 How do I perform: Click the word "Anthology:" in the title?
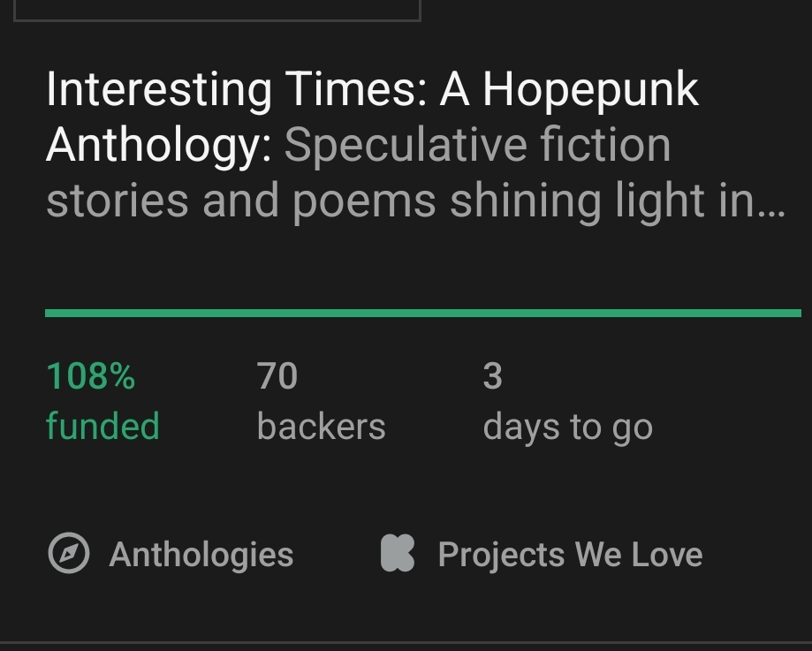[159, 146]
